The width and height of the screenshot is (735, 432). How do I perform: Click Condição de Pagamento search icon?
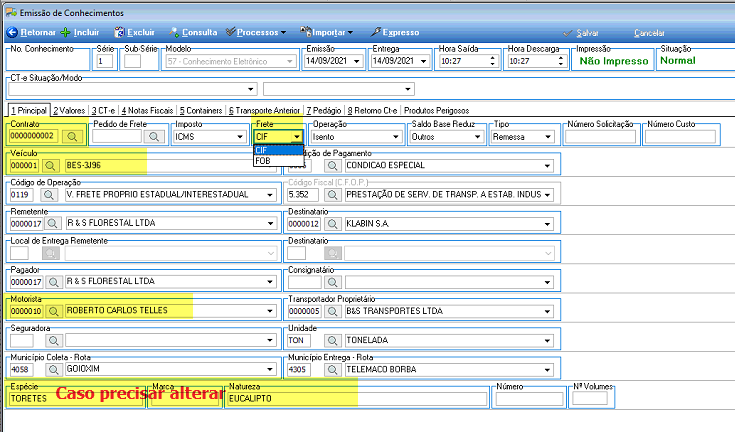[x=332, y=165]
